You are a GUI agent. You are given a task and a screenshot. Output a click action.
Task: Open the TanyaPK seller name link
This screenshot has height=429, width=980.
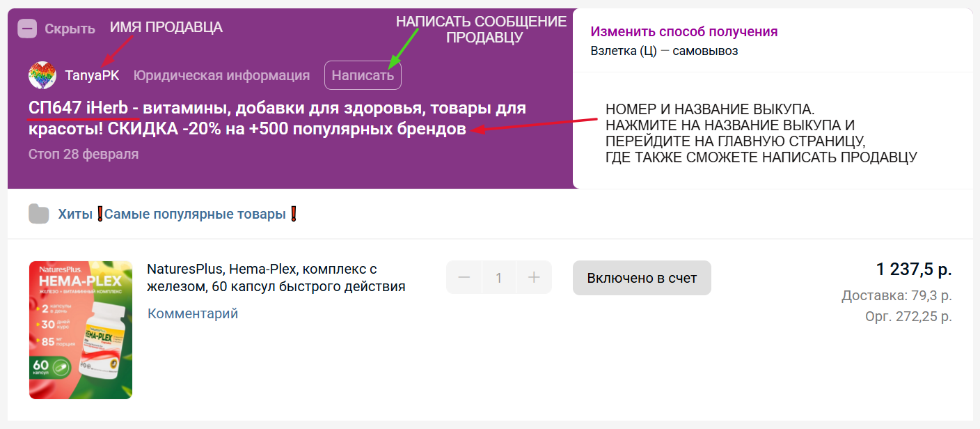click(92, 75)
